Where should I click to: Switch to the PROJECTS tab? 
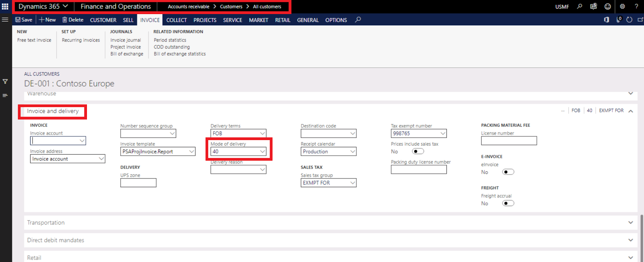tap(205, 20)
